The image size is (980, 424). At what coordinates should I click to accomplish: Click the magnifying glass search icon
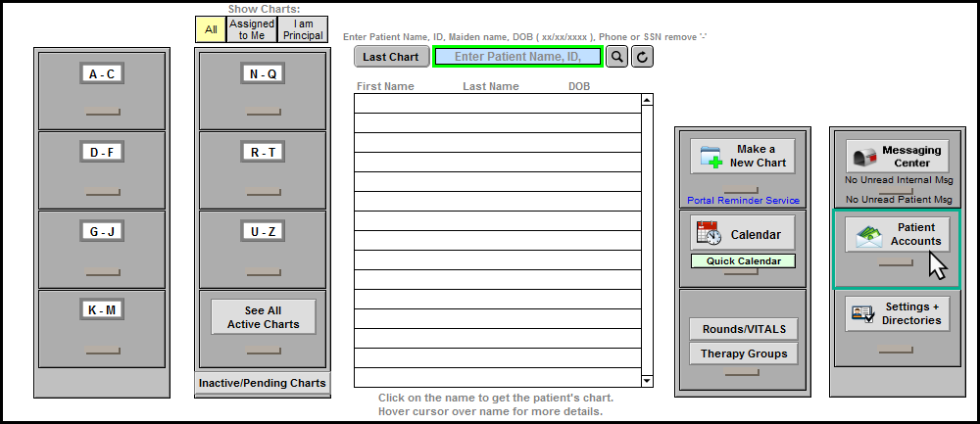pyautogui.click(x=616, y=57)
